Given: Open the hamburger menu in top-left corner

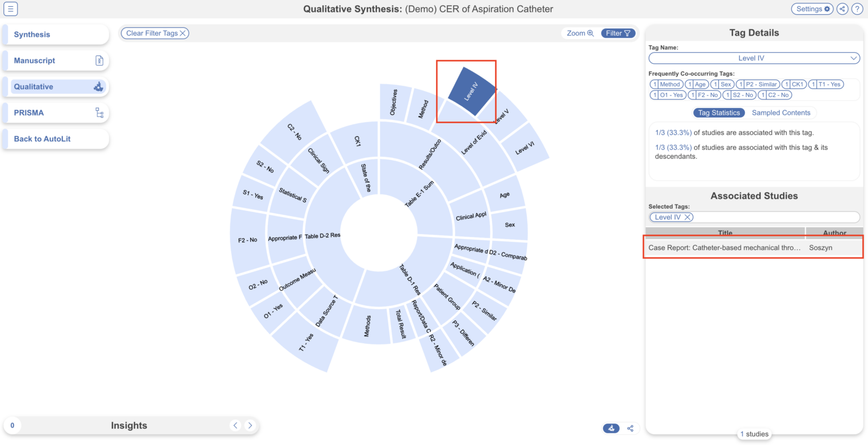Looking at the screenshot, I should tap(10, 8).
